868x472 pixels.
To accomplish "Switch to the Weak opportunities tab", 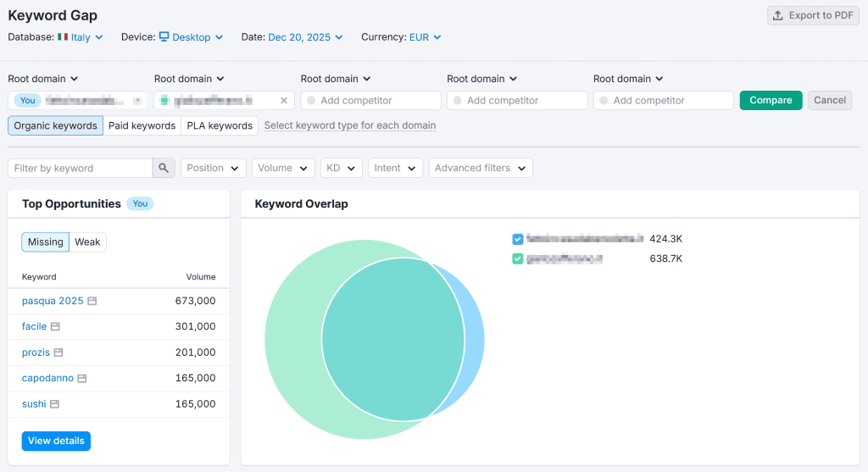I will click(87, 242).
